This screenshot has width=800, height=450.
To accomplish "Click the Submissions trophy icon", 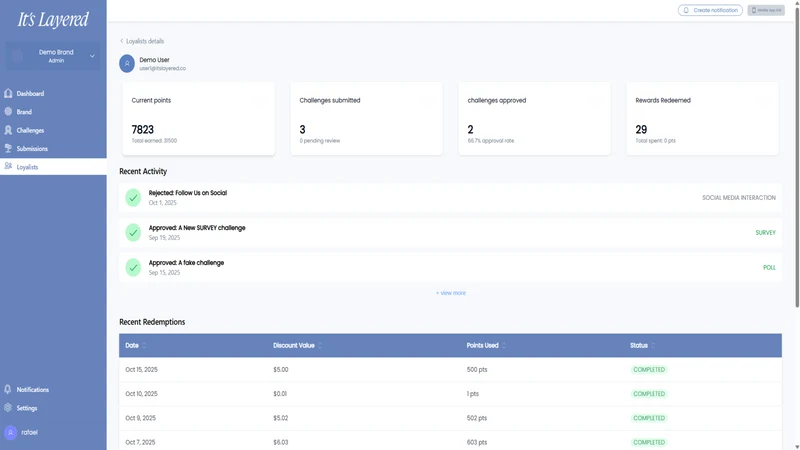I will (8, 148).
